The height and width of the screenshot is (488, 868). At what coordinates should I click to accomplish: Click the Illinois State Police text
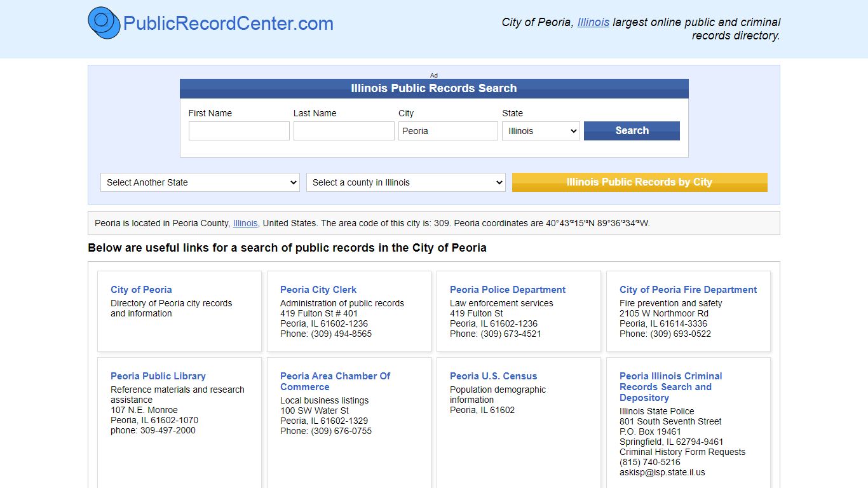tap(657, 411)
